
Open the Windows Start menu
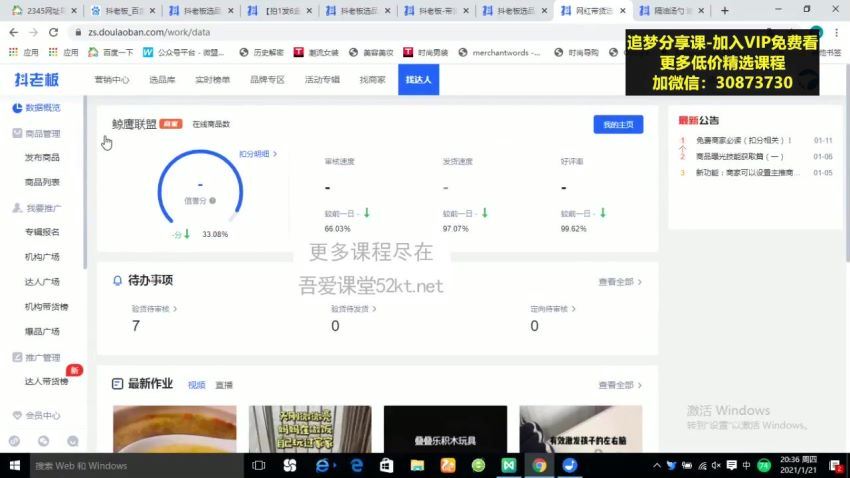(15, 466)
